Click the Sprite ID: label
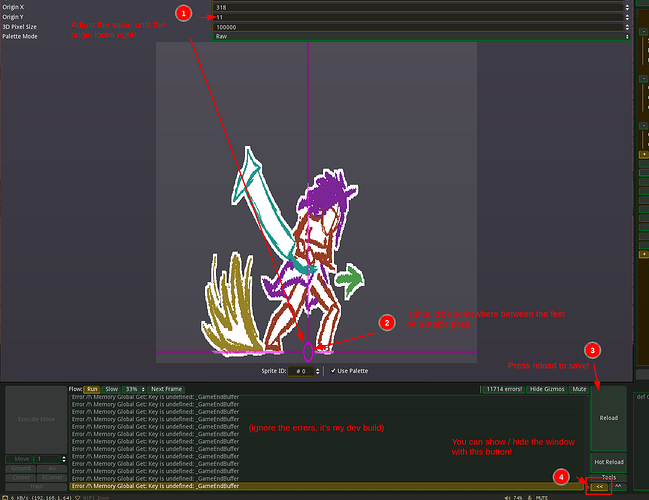Viewport: 649px width, 500px height. pyautogui.click(x=274, y=371)
